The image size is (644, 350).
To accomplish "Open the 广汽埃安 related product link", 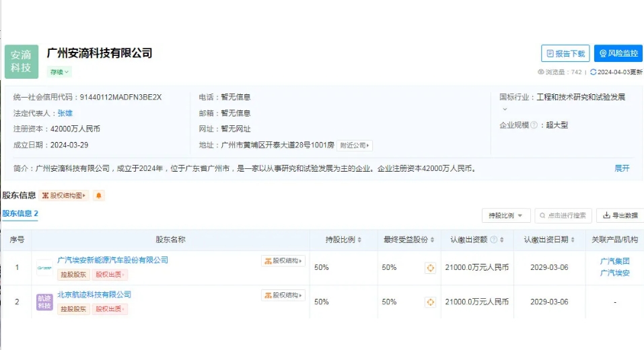I will coord(614,273).
